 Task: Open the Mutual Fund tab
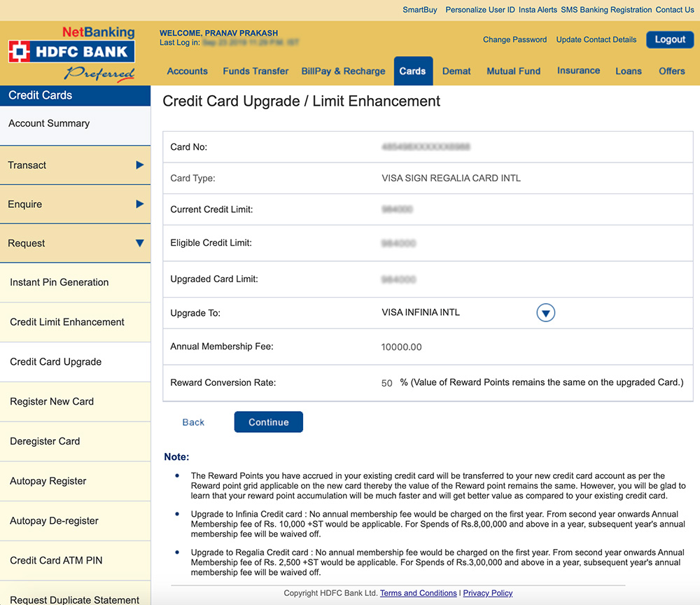coord(513,71)
